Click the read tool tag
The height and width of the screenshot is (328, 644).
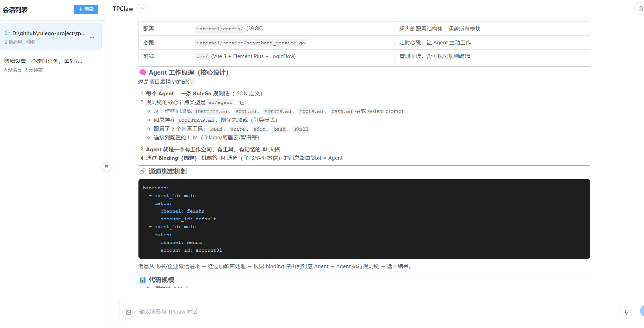(x=216, y=129)
